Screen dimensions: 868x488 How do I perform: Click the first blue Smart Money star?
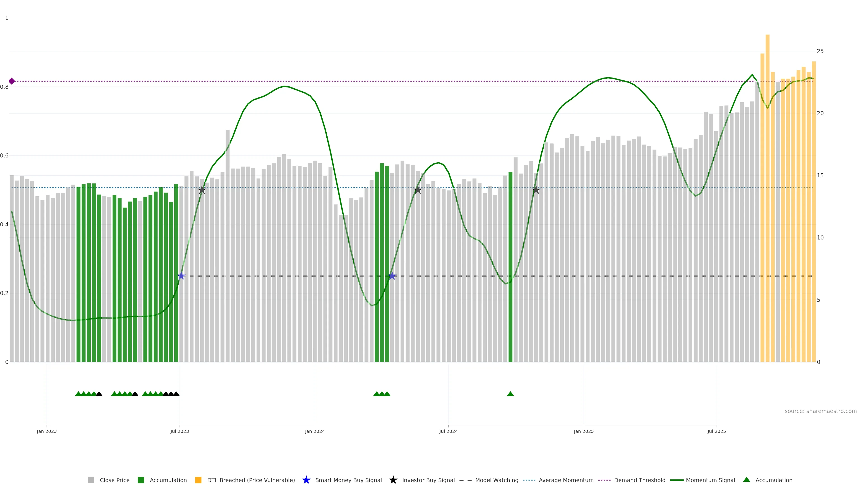(181, 276)
